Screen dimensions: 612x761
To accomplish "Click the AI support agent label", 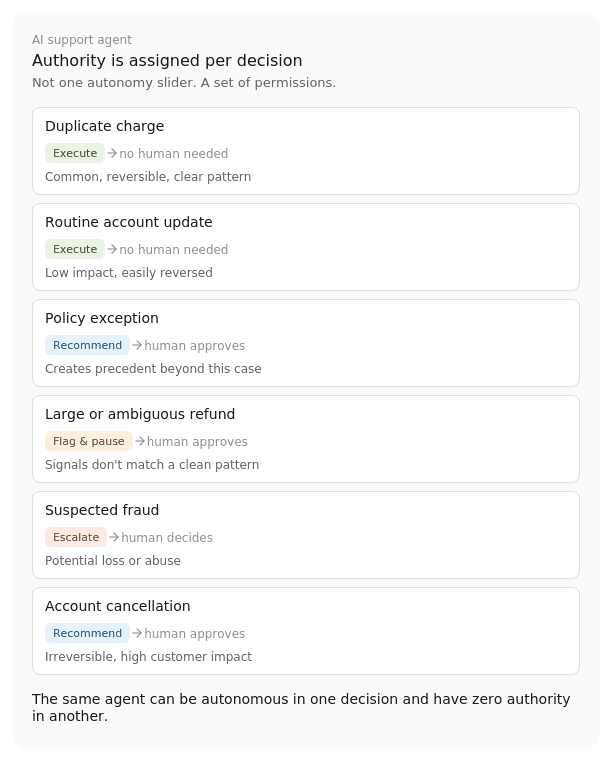I will [82, 40].
